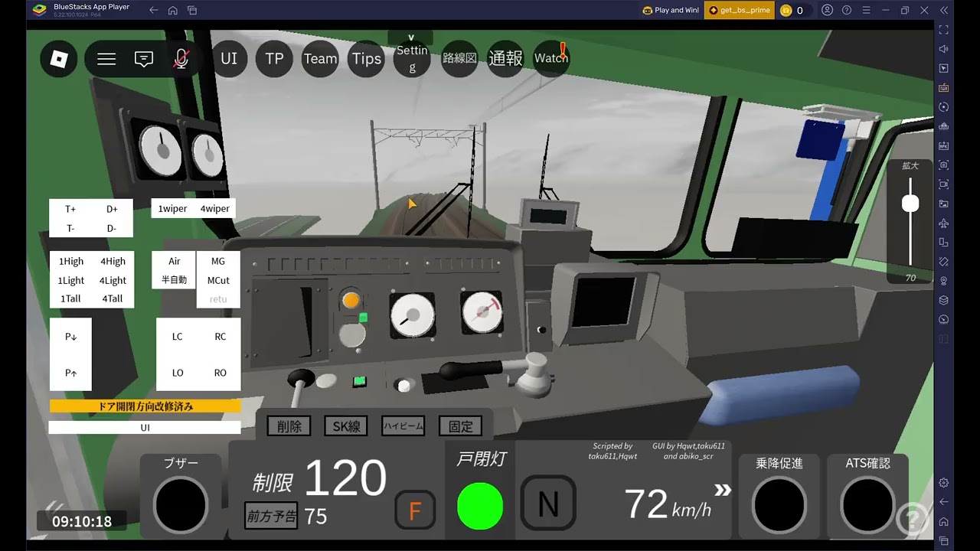Click the SK線 button
The height and width of the screenshot is (551, 980).
[346, 426]
